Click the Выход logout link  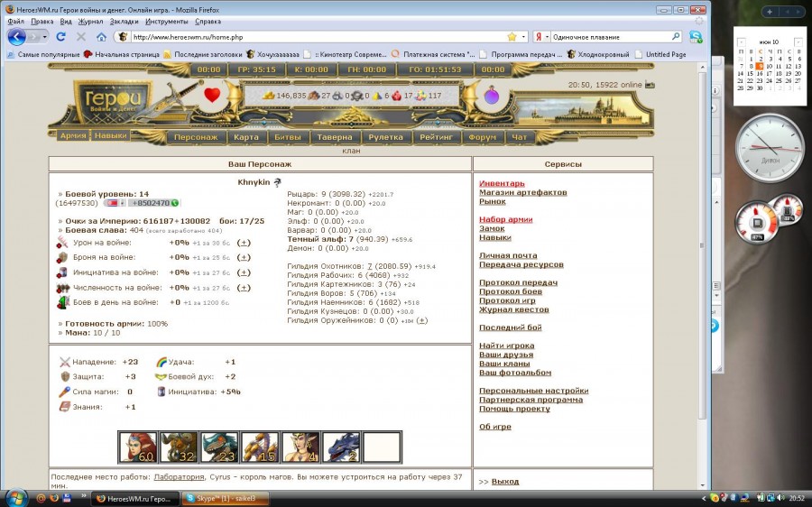click(x=505, y=482)
